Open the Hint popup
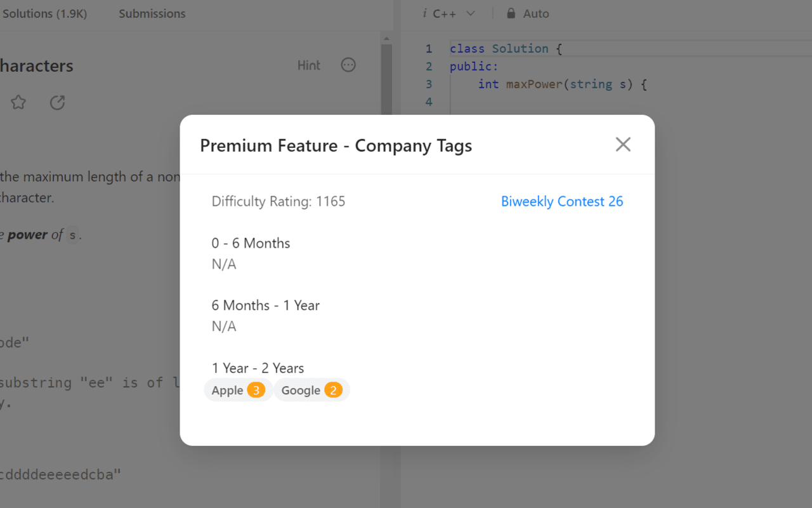 point(309,65)
